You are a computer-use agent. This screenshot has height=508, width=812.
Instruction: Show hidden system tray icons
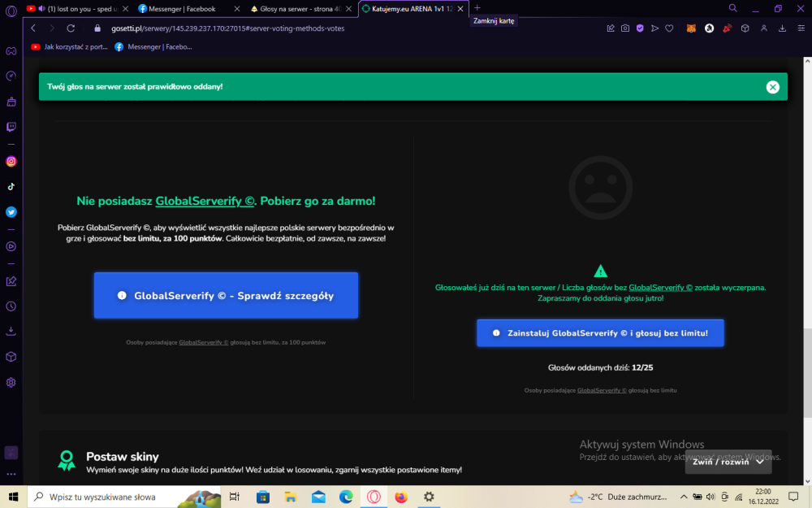click(x=684, y=497)
